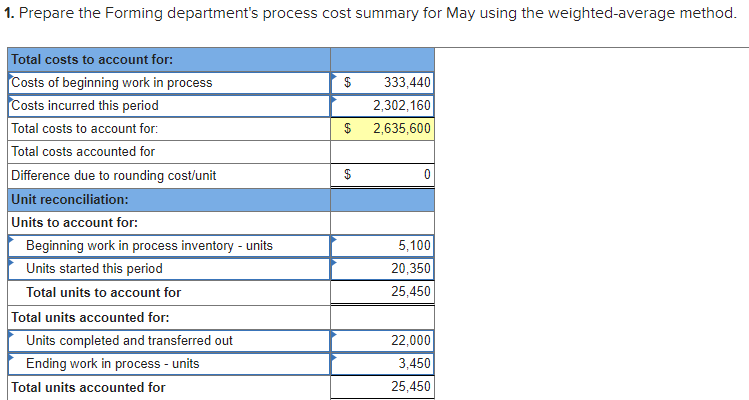Select 'Costs incurred this period' label cell
The width and height of the screenshot is (749, 400).
pos(169,106)
